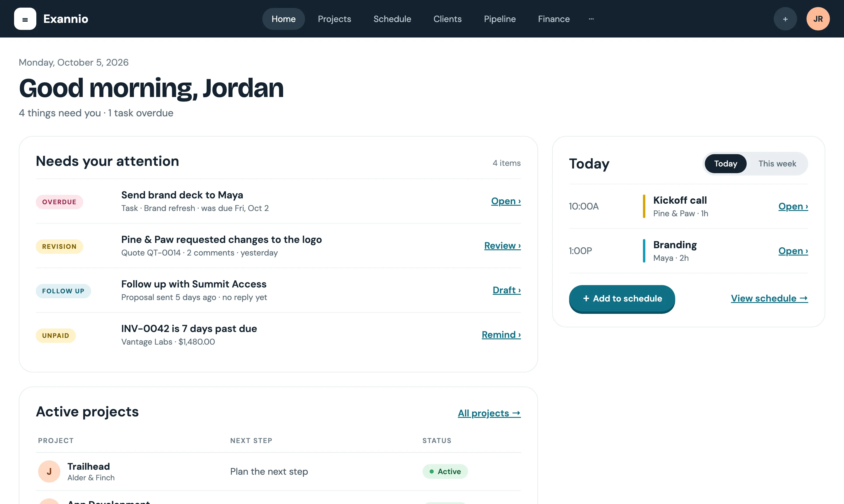The width and height of the screenshot is (844, 504).
Task: Click the STATUS column header
Action: (437, 440)
